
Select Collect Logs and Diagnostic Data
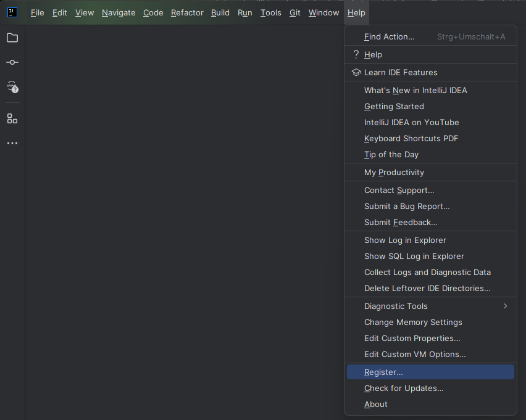tap(430, 273)
